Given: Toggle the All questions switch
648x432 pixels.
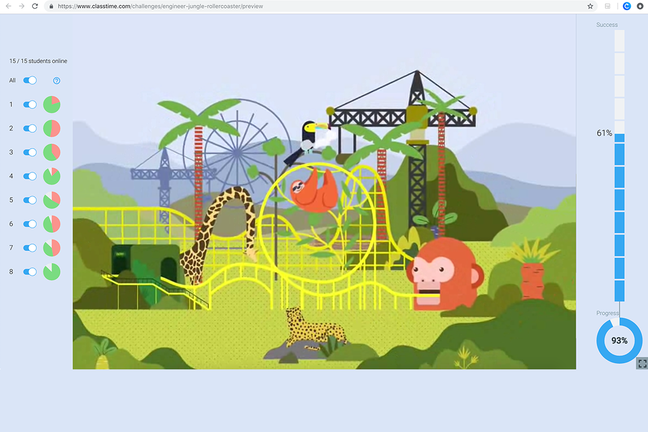Looking at the screenshot, I should coord(30,80).
